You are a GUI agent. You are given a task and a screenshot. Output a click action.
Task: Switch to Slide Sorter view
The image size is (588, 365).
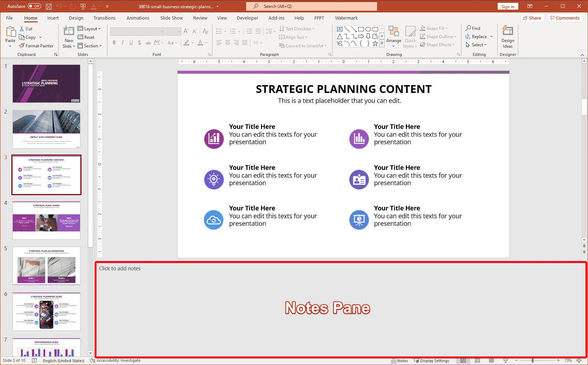(477, 360)
